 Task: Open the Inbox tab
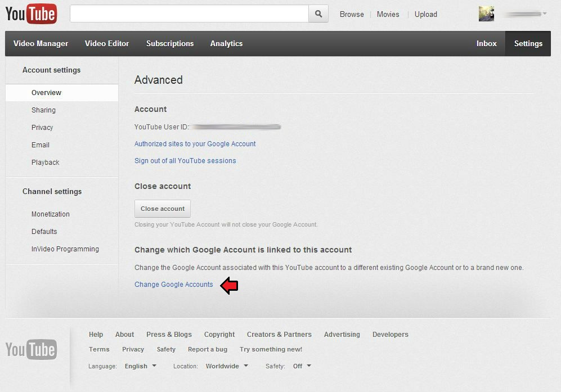(x=486, y=43)
